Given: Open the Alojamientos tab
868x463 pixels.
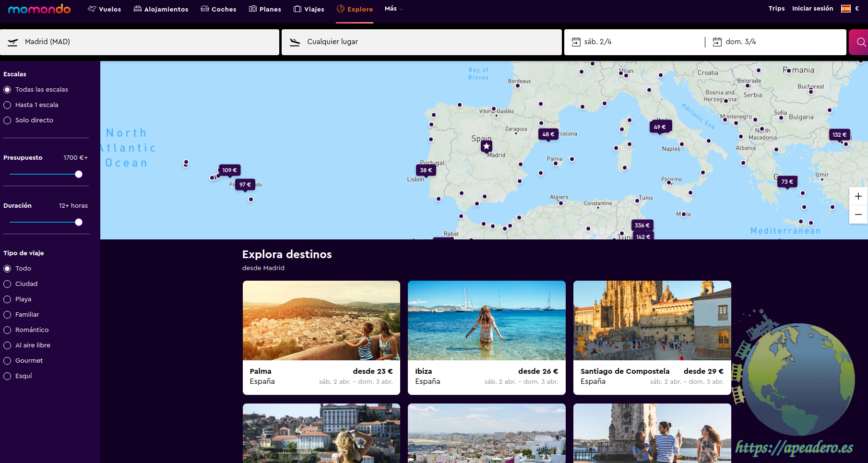Looking at the screenshot, I should tap(161, 9).
